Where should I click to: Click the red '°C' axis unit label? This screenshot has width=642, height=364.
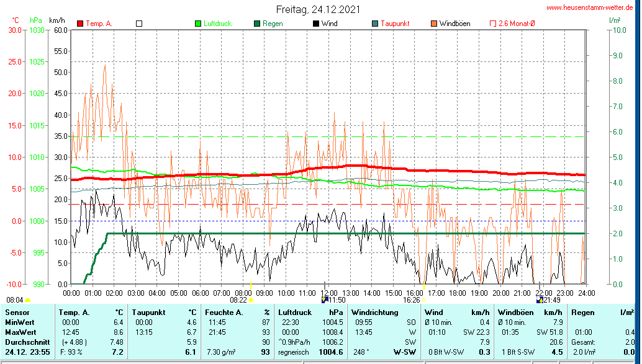coord(15,20)
